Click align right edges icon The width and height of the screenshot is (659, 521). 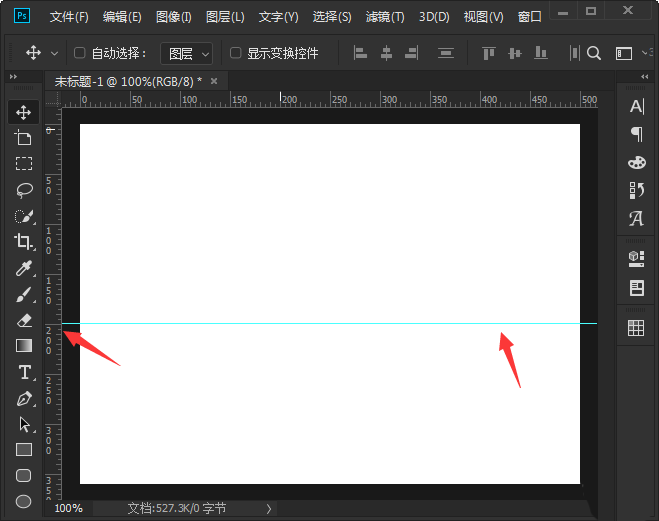(411, 53)
